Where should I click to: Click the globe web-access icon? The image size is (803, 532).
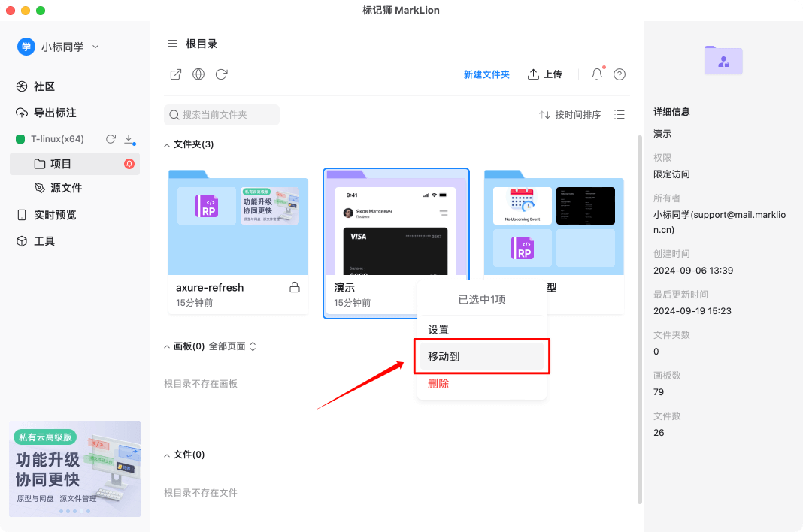point(198,74)
